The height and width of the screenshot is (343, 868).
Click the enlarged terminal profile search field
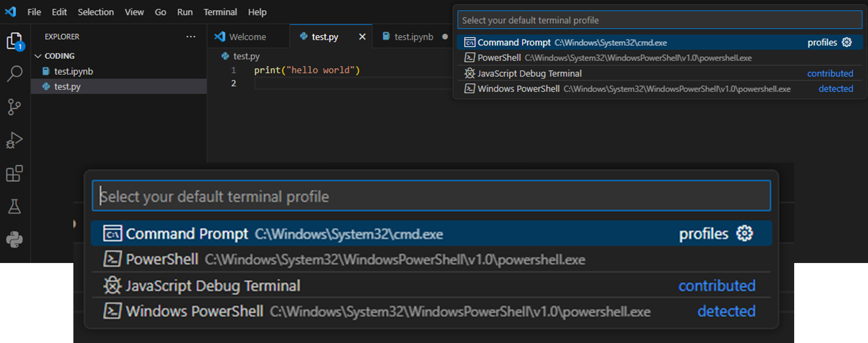[431, 196]
